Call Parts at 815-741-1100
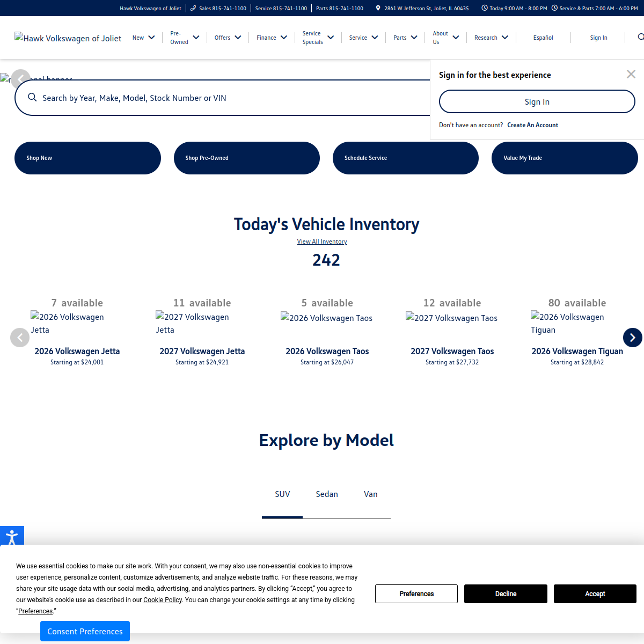644x644 pixels. point(340,8)
